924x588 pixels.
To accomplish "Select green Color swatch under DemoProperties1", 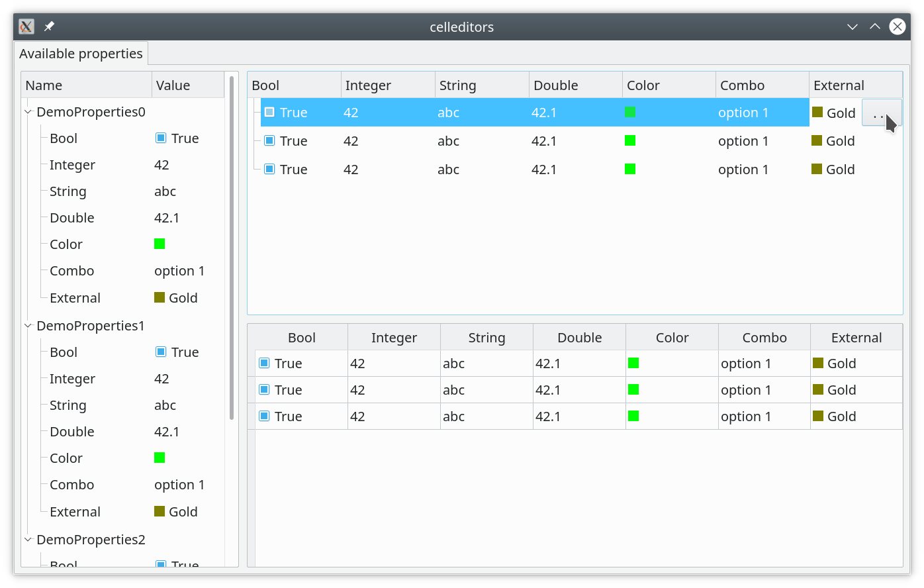I will [x=160, y=458].
